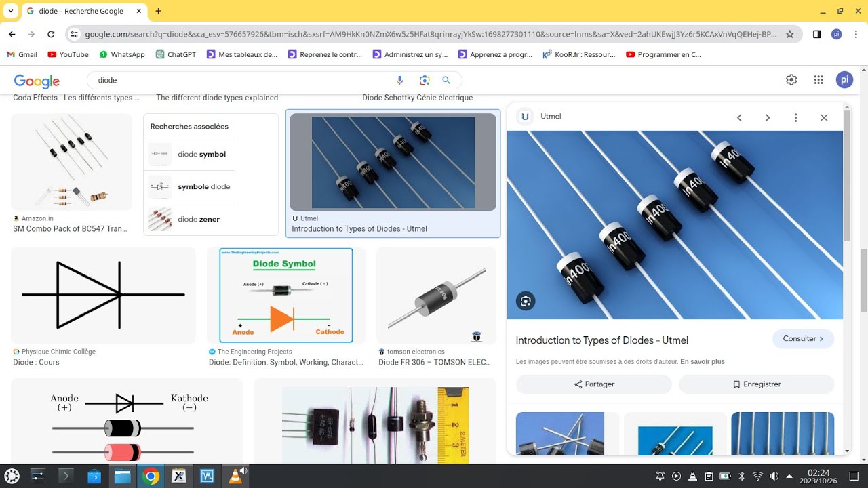868x488 pixels.
Task: Open the Chrome taskbar icon
Action: coord(151,476)
